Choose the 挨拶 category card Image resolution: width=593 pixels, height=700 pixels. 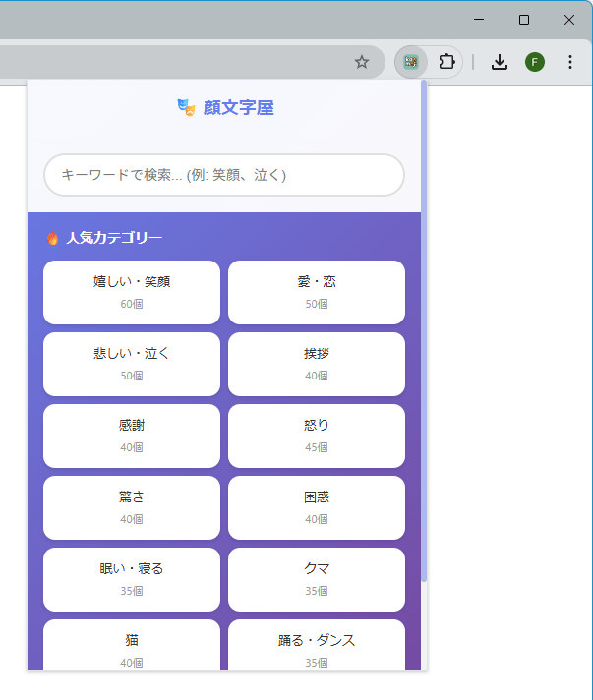[x=317, y=364]
